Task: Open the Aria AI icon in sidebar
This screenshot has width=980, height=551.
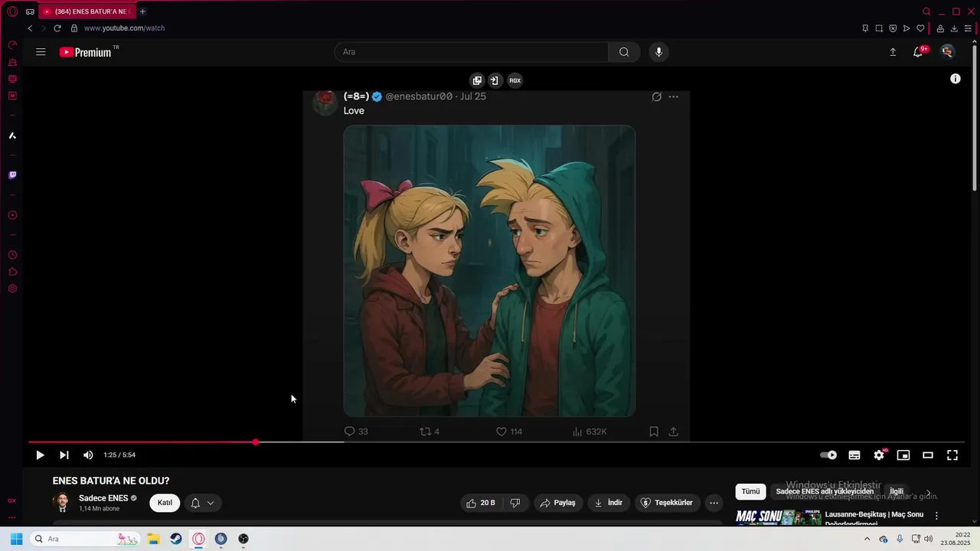Action: coord(12,135)
